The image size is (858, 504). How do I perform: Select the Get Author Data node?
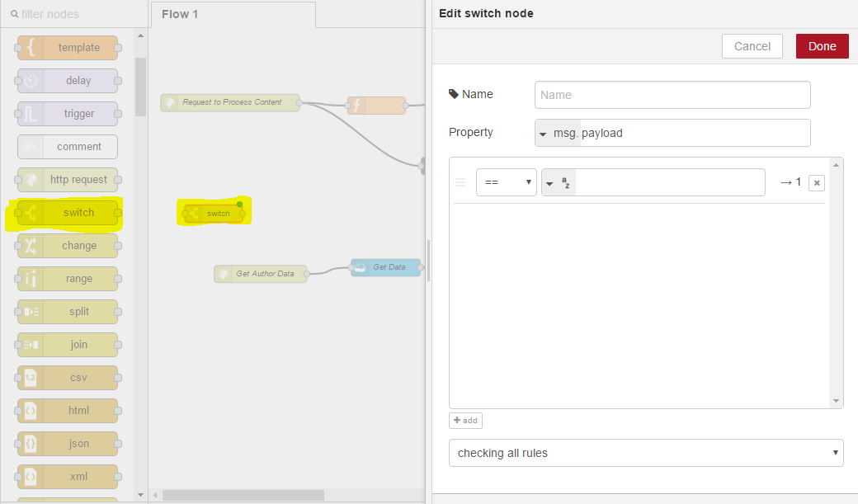coord(261,274)
